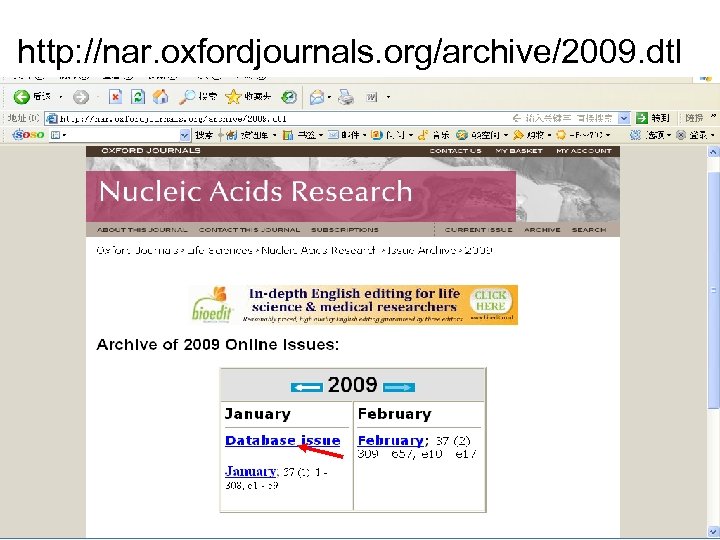Click CLICK HERE on the bioedit banner

pos(490,301)
